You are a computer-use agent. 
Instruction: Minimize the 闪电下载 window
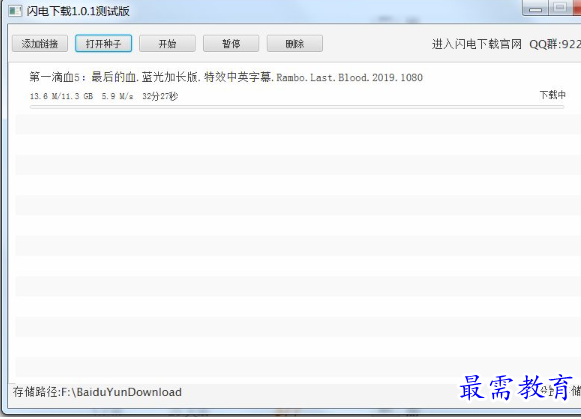pos(535,9)
